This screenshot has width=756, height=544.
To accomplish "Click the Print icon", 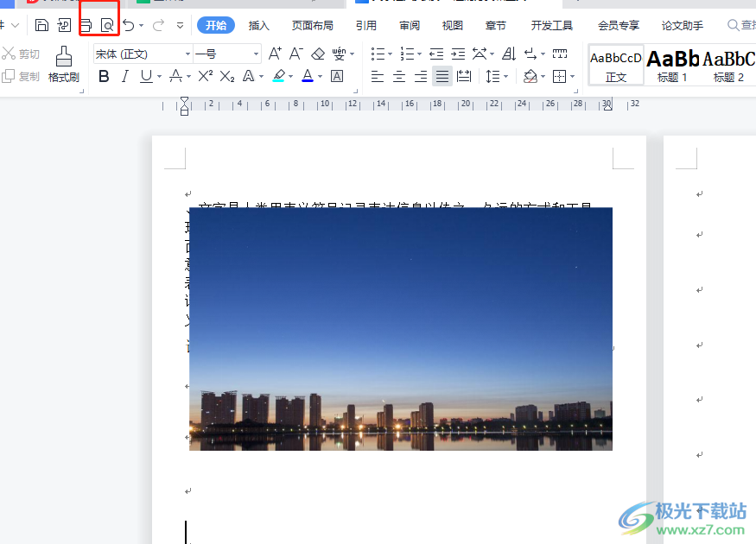I will (86, 25).
